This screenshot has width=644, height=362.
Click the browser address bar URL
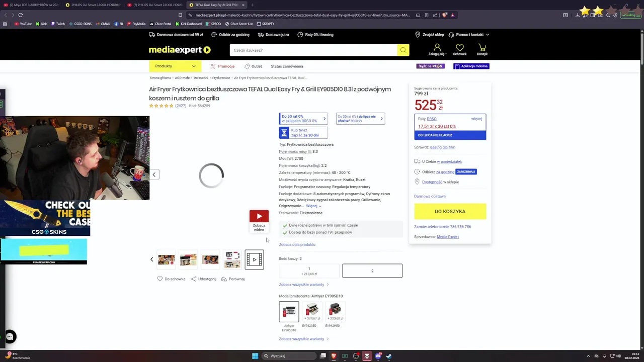pyautogui.click(x=302, y=15)
